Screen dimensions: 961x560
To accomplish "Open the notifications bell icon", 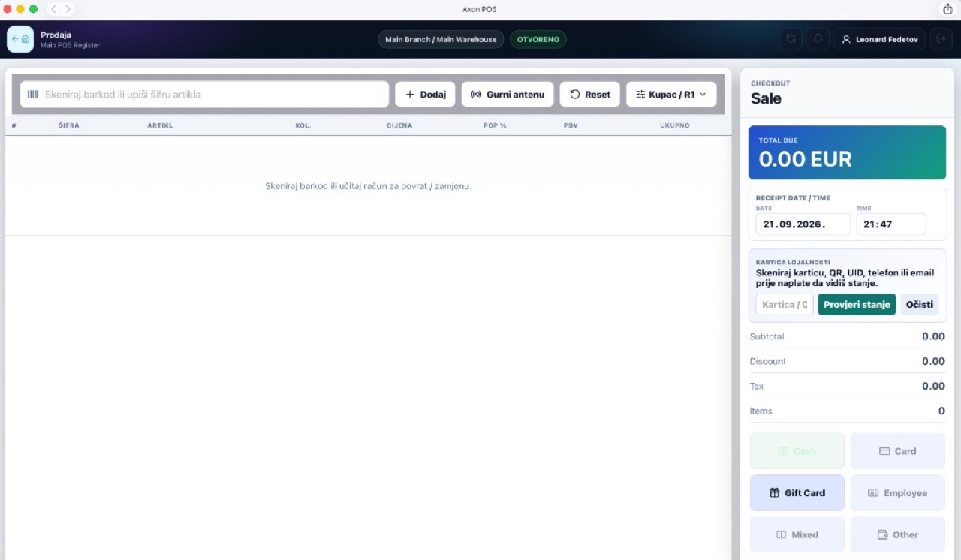I will [818, 39].
